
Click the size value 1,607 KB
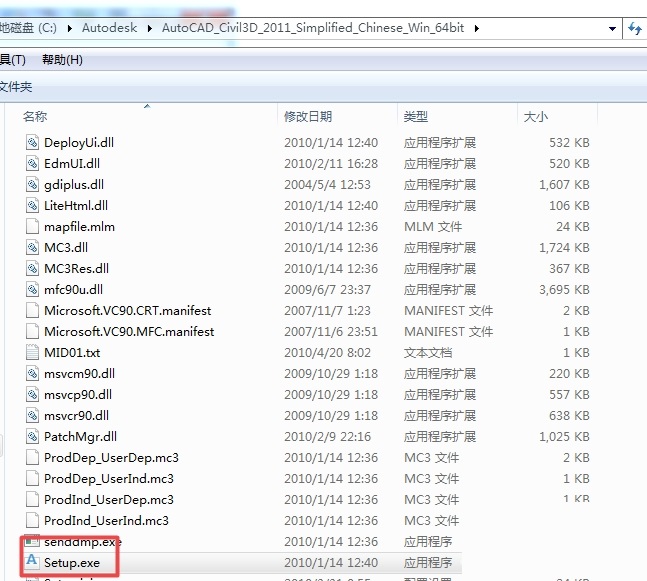click(x=564, y=184)
